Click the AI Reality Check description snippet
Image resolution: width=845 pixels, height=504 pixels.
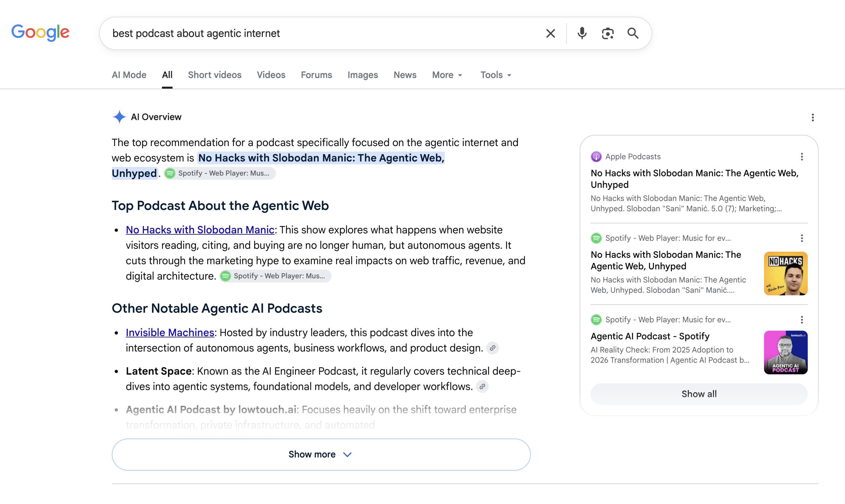pyautogui.click(x=670, y=355)
